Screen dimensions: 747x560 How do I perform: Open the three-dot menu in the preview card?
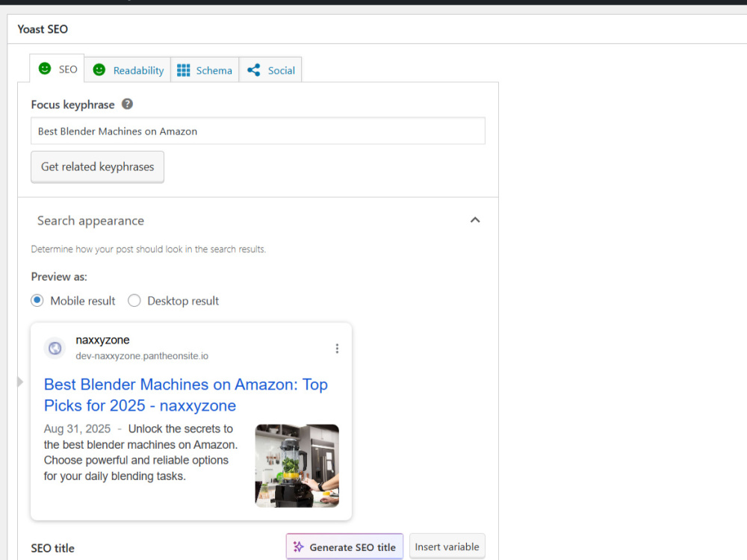(x=337, y=349)
